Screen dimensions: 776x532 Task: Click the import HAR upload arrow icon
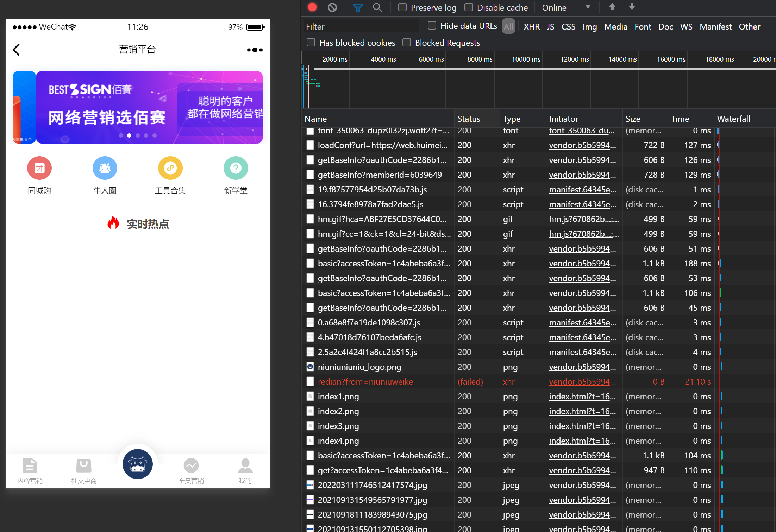click(x=612, y=7)
